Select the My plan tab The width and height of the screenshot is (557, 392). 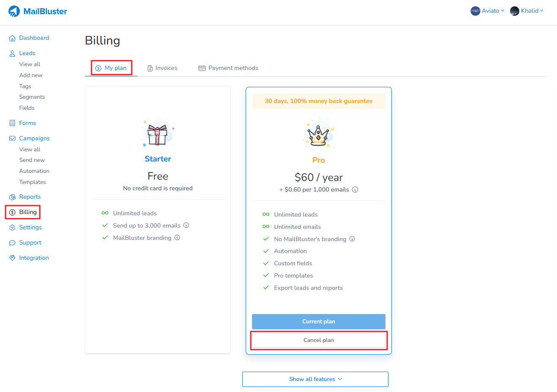111,68
